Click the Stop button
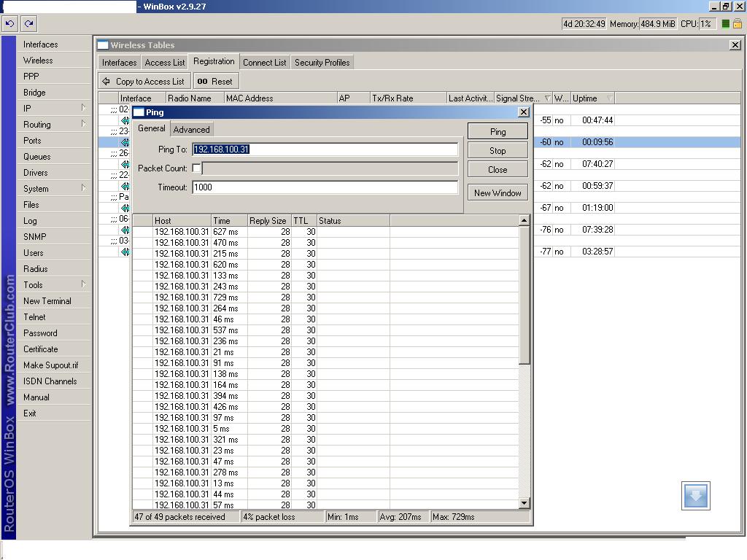The width and height of the screenshot is (747, 560). (x=498, y=151)
